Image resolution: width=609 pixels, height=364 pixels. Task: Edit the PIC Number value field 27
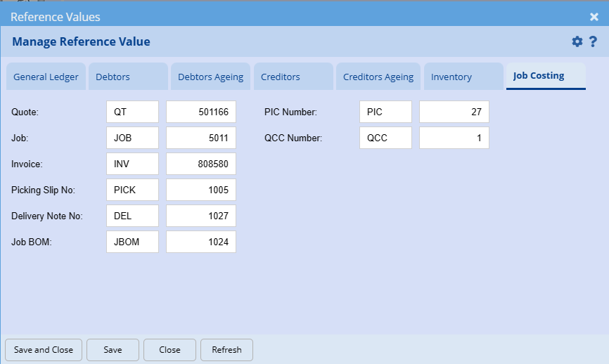click(x=454, y=112)
